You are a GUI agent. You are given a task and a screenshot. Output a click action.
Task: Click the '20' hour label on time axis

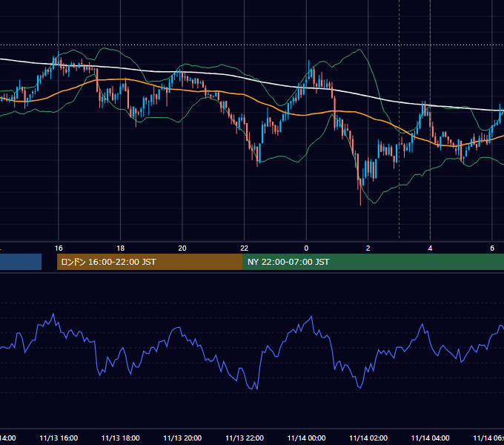182,248
